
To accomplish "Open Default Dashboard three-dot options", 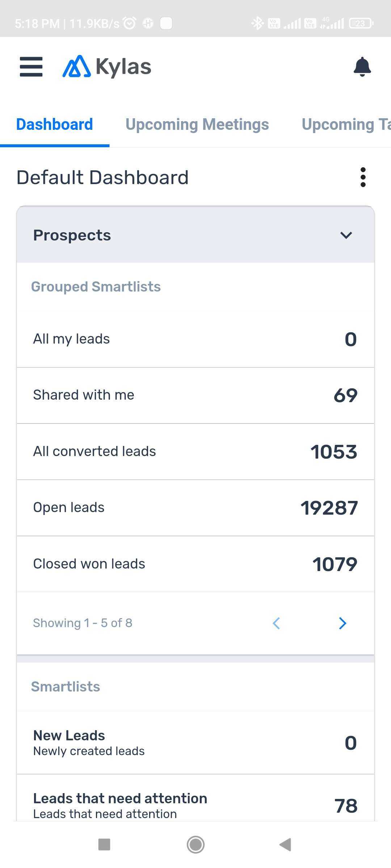I will 363,177.
